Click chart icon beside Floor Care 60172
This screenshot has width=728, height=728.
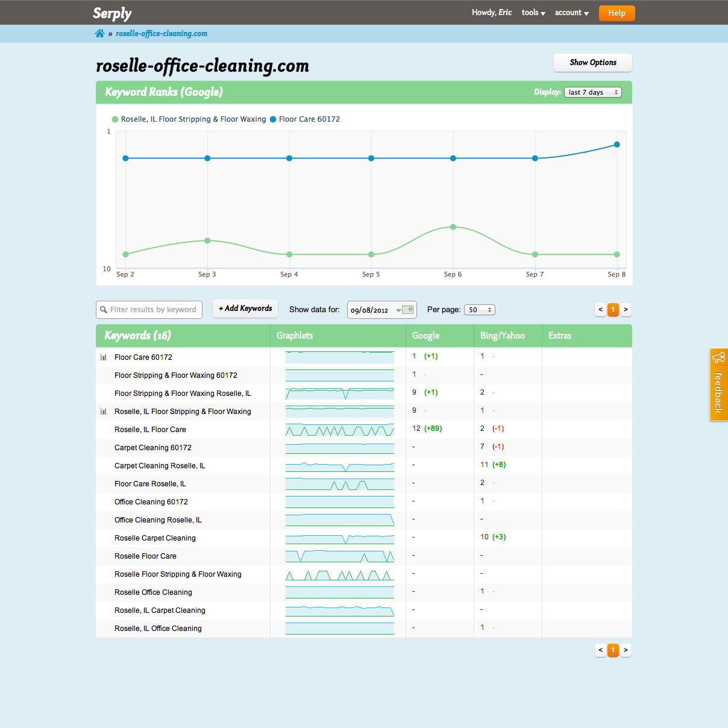pos(104,357)
